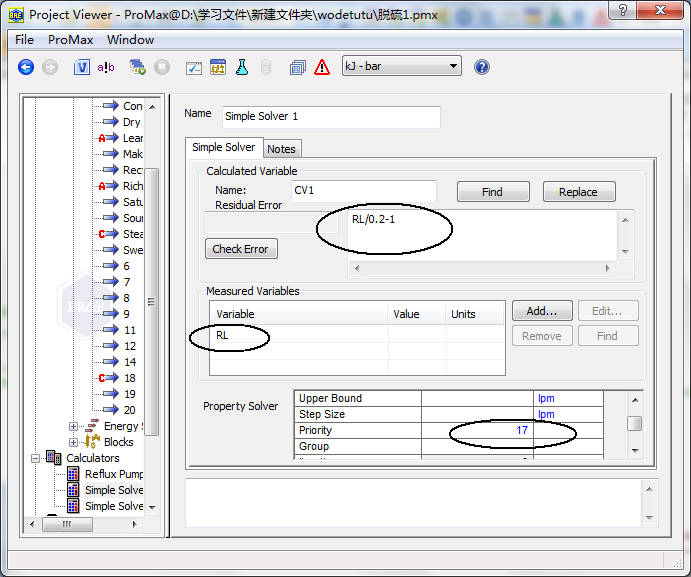Click the Upper Bound value cell
This screenshot has width=691, height=577.
[x=477, y=398]
